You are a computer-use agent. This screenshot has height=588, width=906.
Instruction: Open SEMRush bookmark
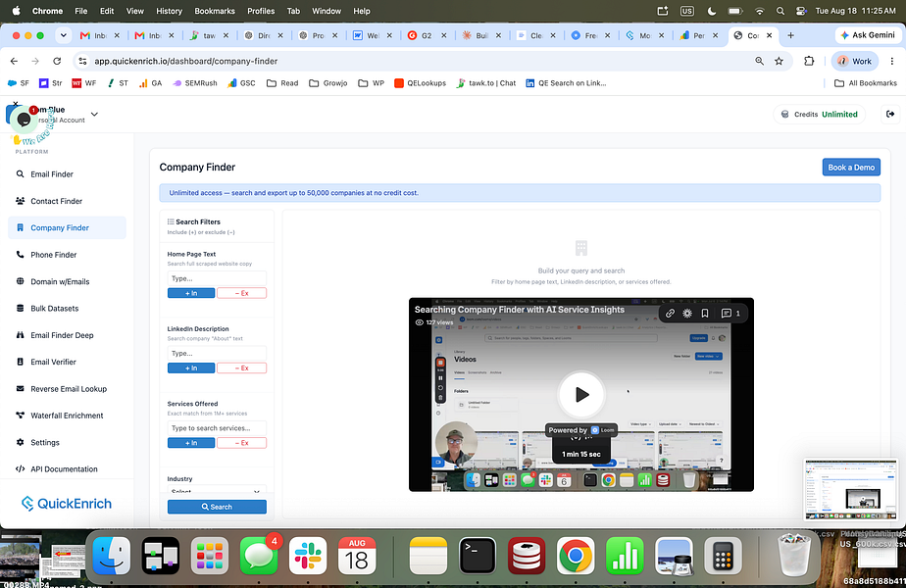click(x=194, y=83)
